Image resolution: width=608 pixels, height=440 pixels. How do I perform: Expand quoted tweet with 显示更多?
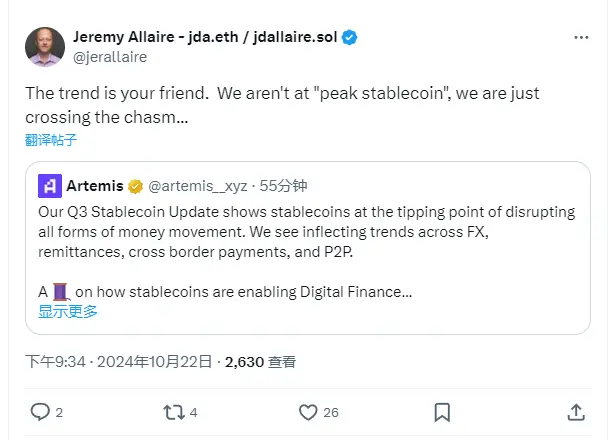pyautogui.click(x=68, y=311)
